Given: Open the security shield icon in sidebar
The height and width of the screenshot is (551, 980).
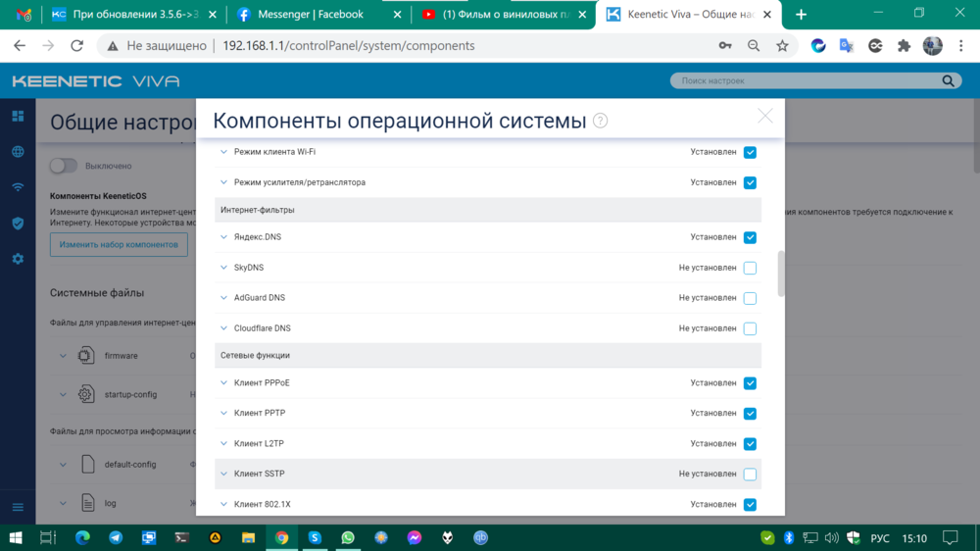Looking at the screenshot, I should (18, 224).
